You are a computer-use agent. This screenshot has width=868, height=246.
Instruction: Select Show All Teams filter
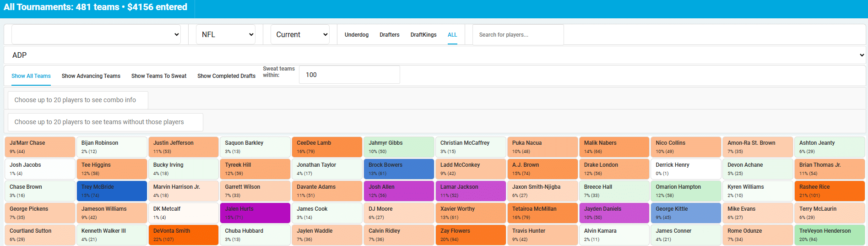(31, 76)
